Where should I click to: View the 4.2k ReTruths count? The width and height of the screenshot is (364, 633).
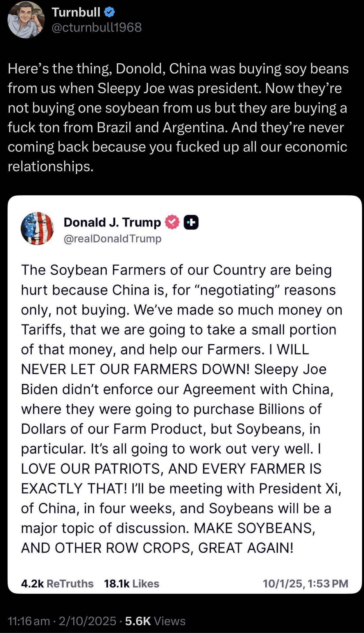click(x=57, y=584)
